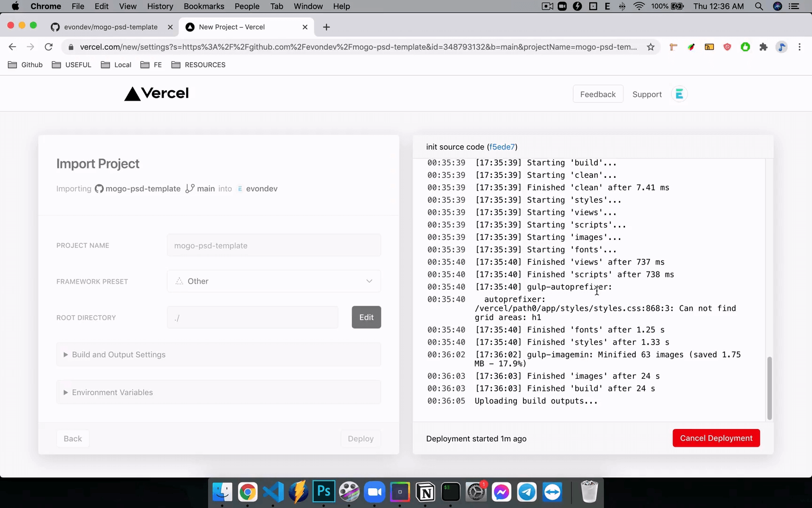812x508 pixels.
Task: Click the Vercel logo in the header
Action: pos(156,94)
